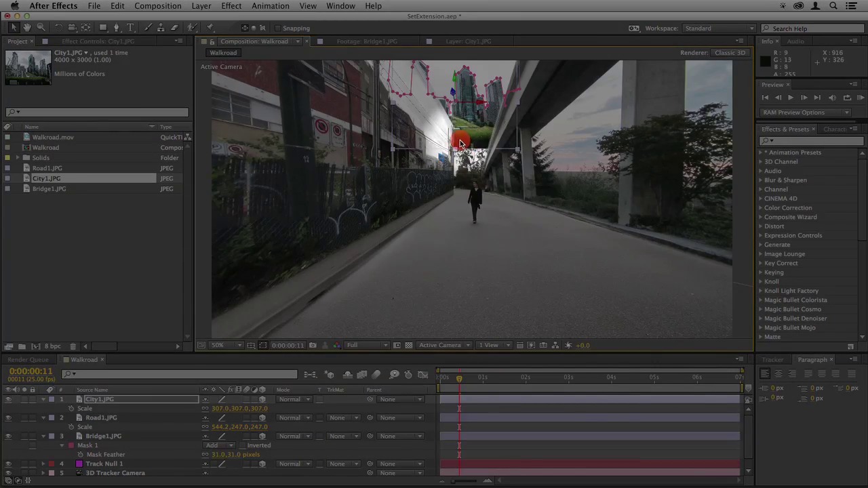Play the preview
Image resolution: width=868 pixels, height=488 pixels.
790,98
